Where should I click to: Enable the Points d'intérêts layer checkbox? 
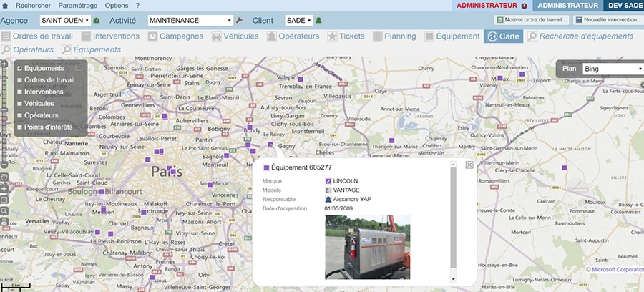(19, 127)
